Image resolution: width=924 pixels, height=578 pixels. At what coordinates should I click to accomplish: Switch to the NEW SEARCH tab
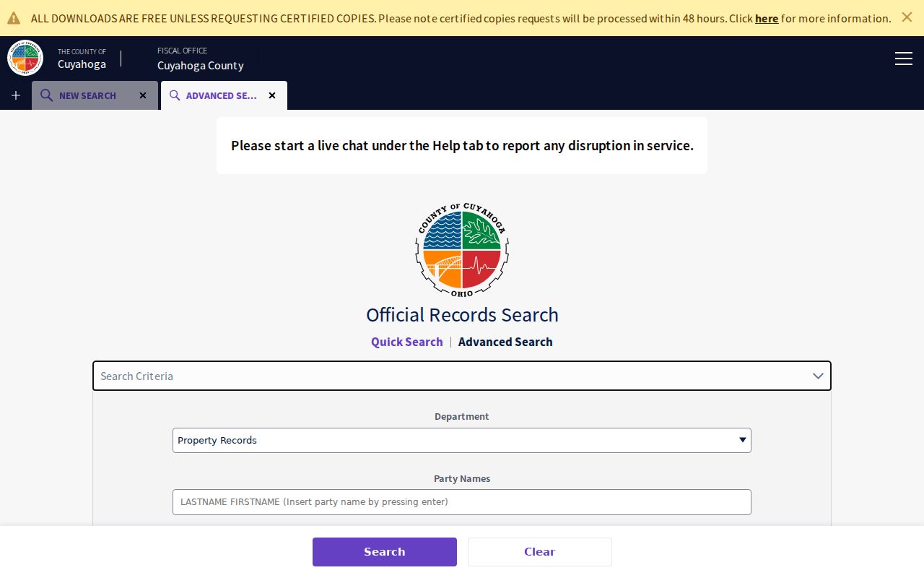pyautogui.click(x=95, y=95)
